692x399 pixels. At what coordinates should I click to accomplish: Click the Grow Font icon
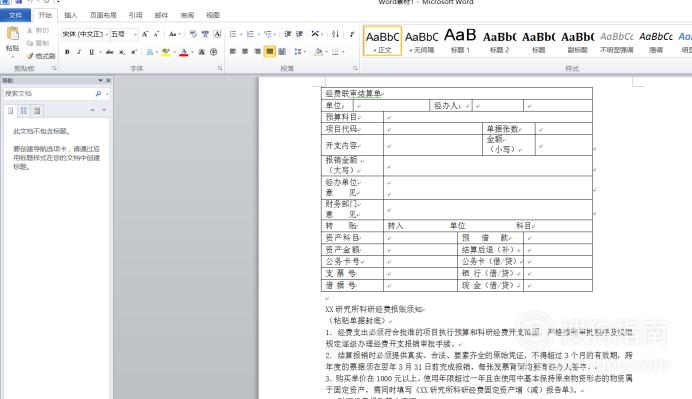point(145,34)
